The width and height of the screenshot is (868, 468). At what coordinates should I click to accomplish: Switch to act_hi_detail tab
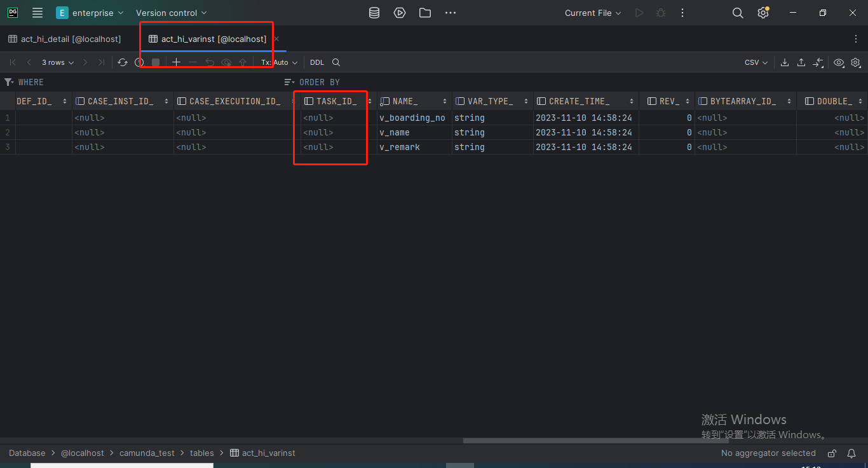(64, 39)
